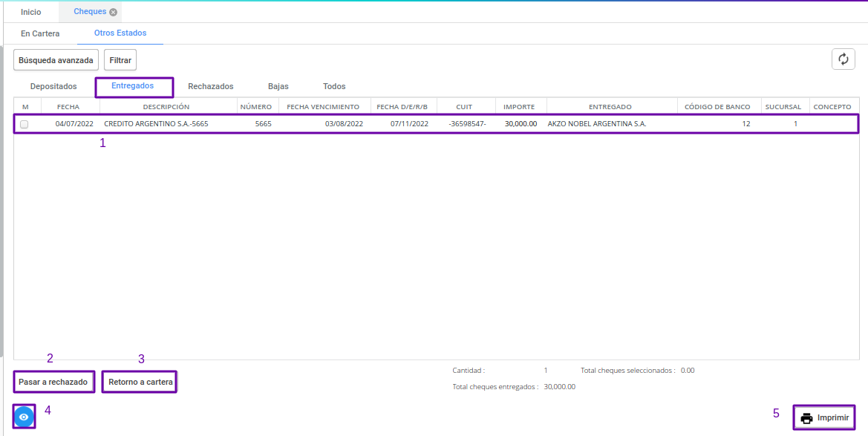Click the M column header
The height and width of the screenshot is (436, 868).
pos(25,107)
